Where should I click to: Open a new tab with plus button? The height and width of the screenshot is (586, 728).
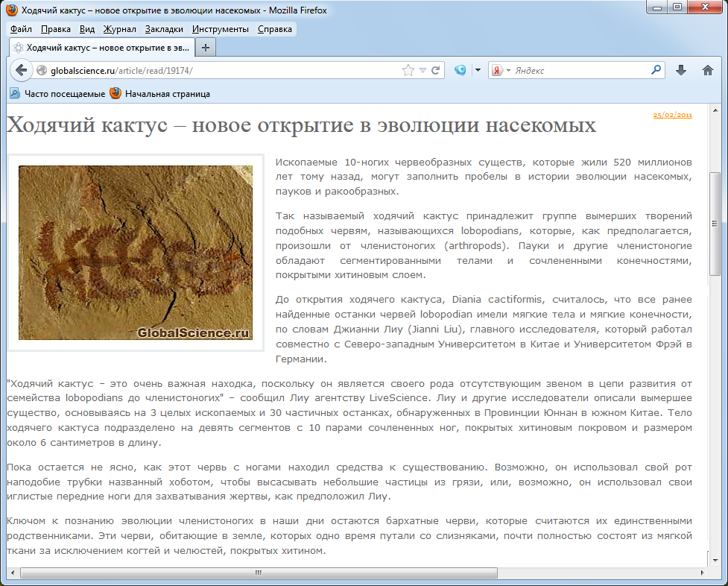pos(206,47)
